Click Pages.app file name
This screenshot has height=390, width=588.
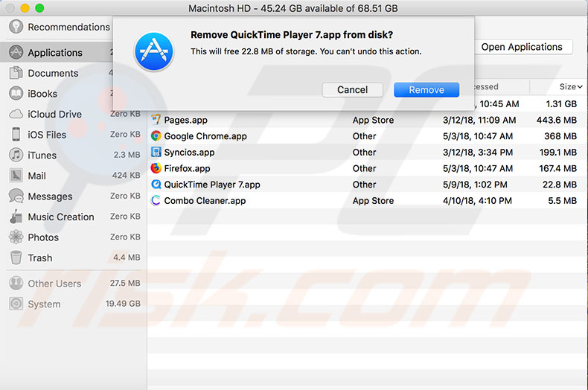[x=185, y=120]
